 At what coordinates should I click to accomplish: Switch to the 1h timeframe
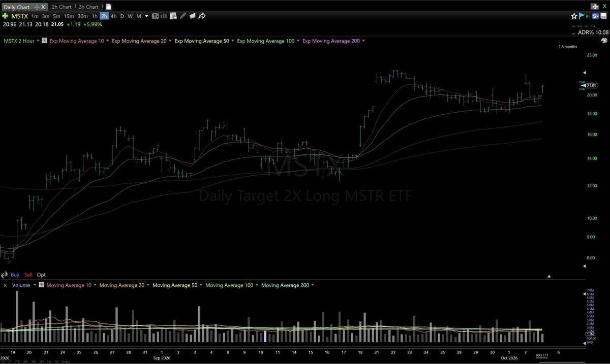tap(95, 16)
